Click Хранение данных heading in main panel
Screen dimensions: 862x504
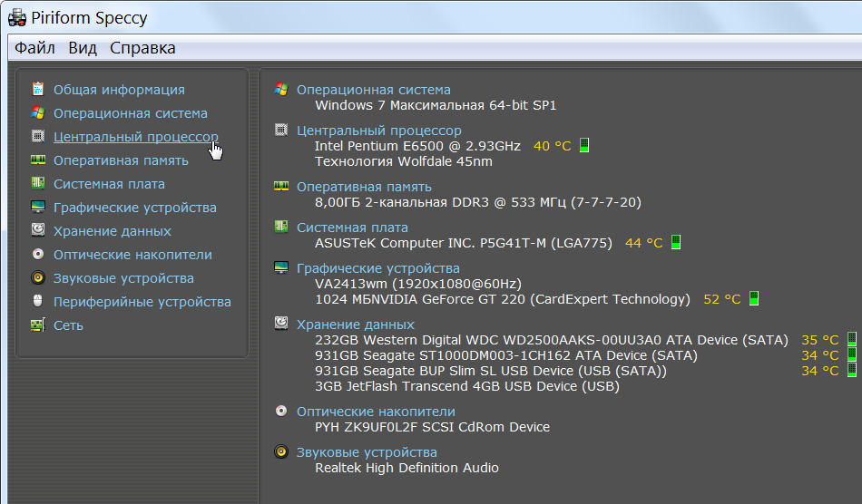(356, 325)
